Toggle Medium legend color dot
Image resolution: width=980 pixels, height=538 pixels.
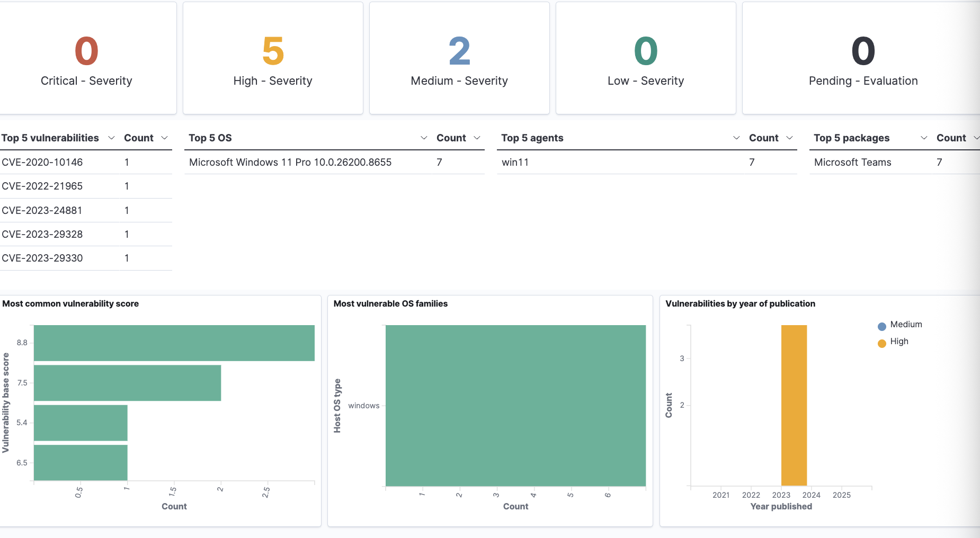click(882, 326)
